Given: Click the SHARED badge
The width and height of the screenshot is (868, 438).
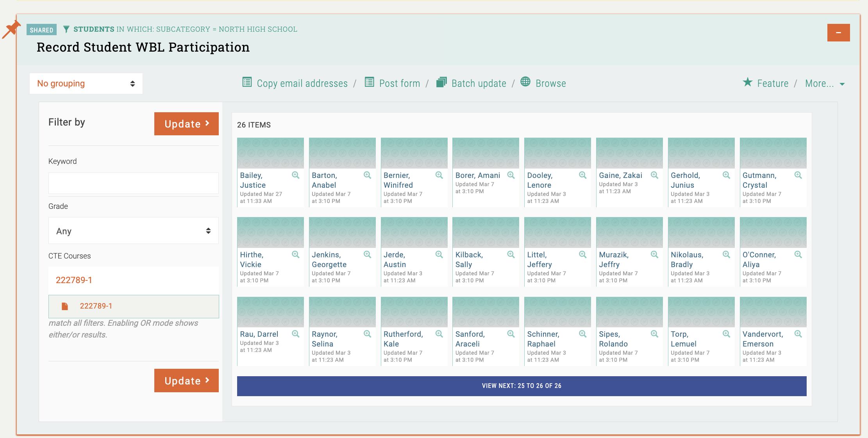Looking at the screenshot, I should point(41,30).
